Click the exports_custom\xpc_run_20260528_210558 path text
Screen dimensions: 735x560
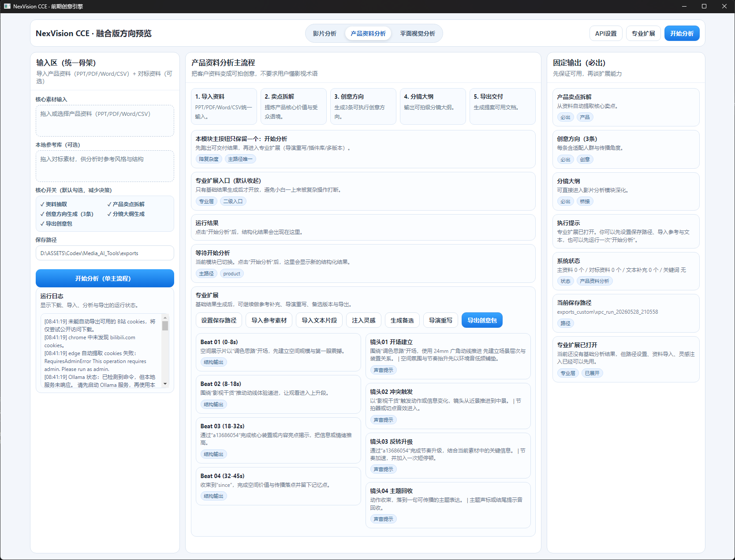pyautogui.click(x=608, y=312)
